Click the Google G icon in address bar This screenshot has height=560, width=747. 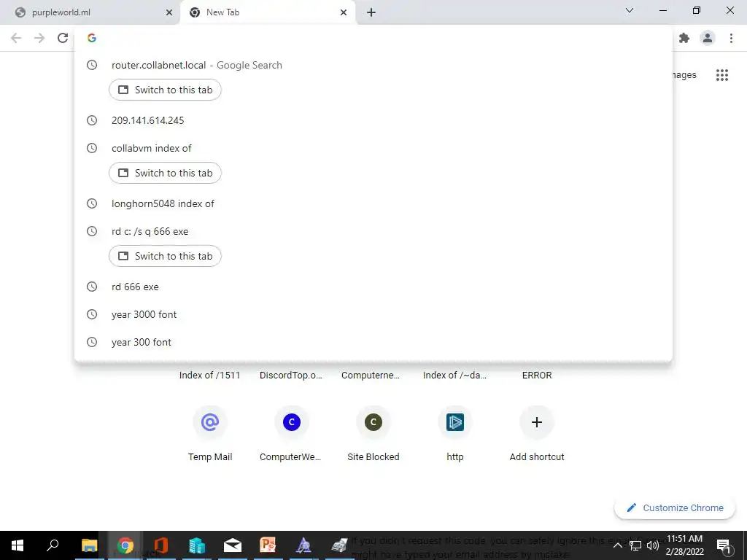point(92,38)
